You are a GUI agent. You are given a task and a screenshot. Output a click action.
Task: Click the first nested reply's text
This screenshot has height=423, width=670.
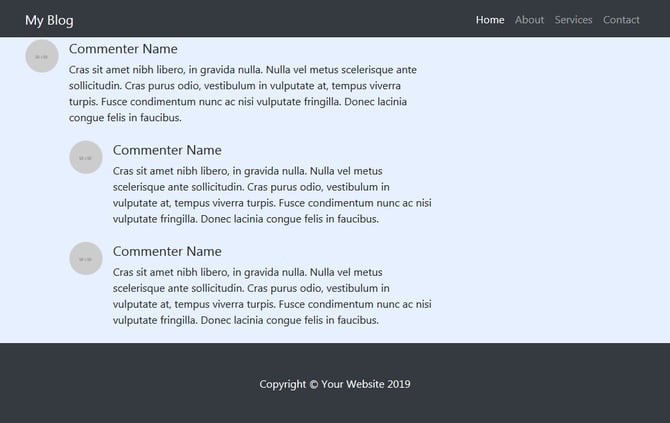click(x=272, y=195)
